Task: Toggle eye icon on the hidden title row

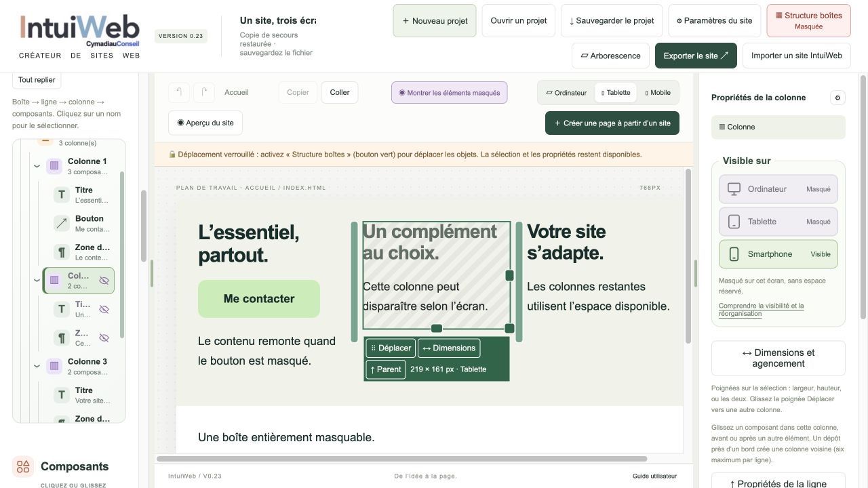Action: [104, 309]
